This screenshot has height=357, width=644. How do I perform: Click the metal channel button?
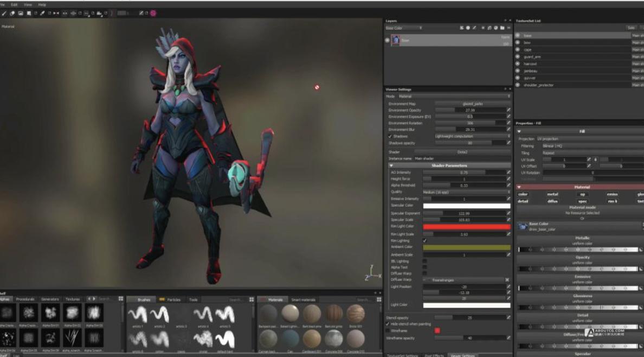[552, 194]
